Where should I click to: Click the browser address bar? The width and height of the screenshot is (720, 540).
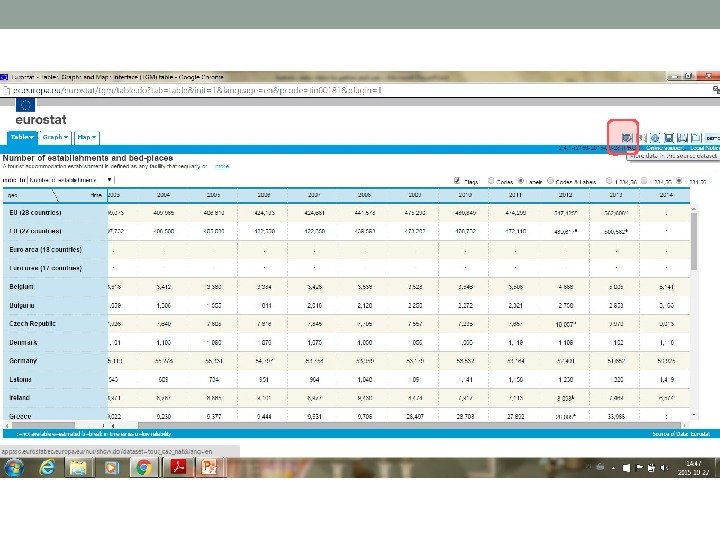358,90
